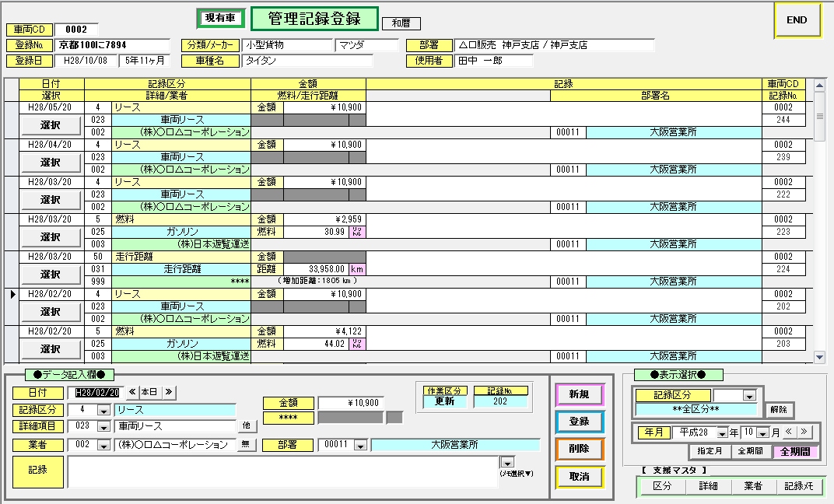Viewport: 834px width, 504px height.
Task: Choose the unhighlighted 全期間 option
Action: tap(750, 451)
